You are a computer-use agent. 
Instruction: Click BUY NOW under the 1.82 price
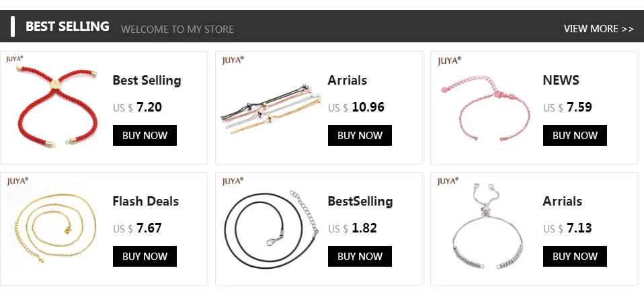tap(360, 256)
